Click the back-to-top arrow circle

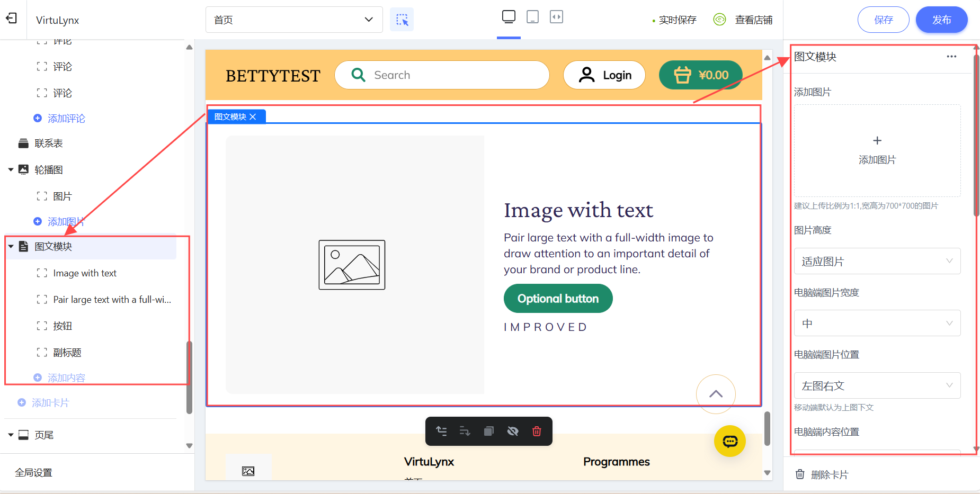click(x=716, y=394)
